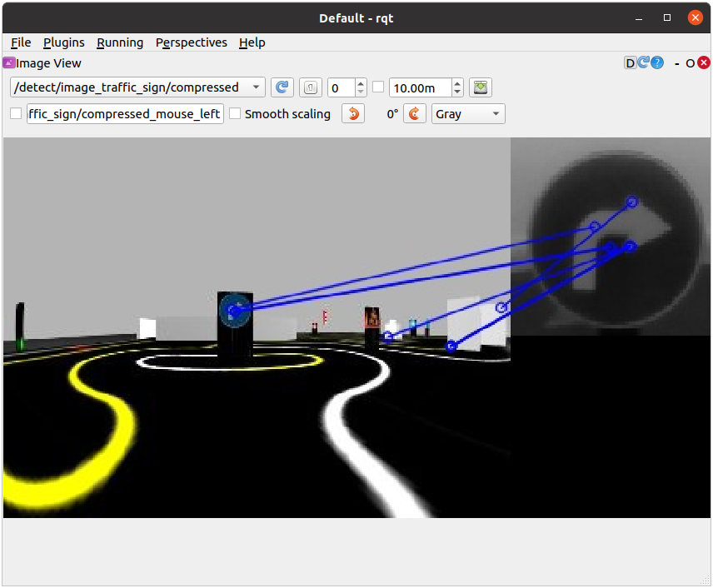Click the refresh topics icon
The image size is (713, 588).
282,87
